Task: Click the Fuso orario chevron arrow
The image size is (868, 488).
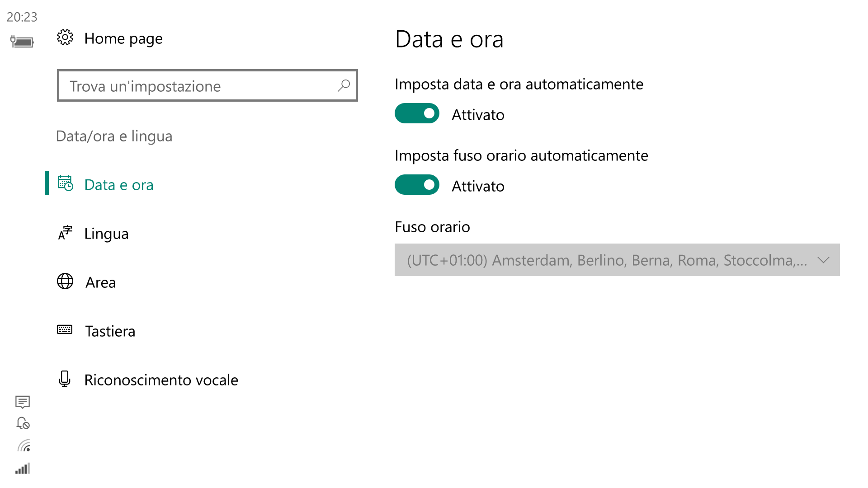Action: (x=823, y=260)
